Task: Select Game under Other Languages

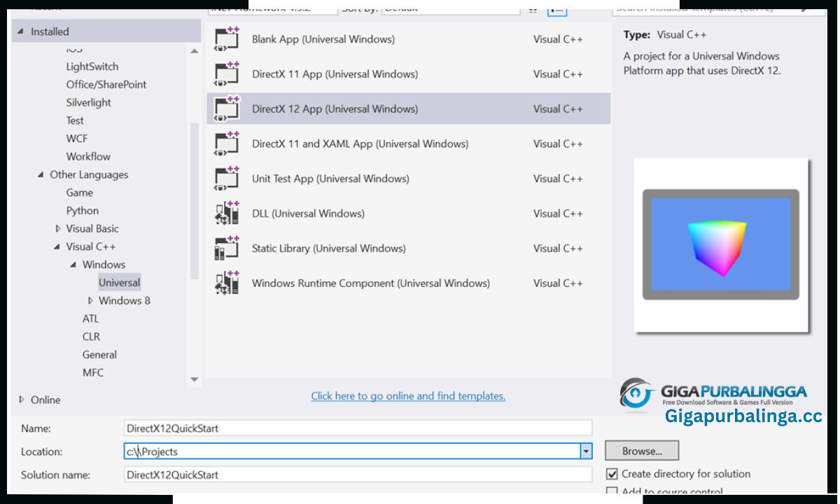Action: [80, 192]
